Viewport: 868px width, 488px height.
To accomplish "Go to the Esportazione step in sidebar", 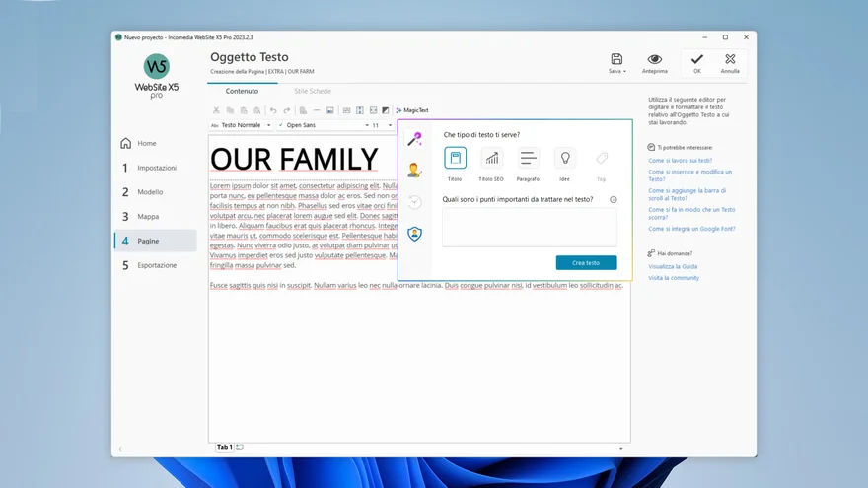I will [x=156, y=265].
